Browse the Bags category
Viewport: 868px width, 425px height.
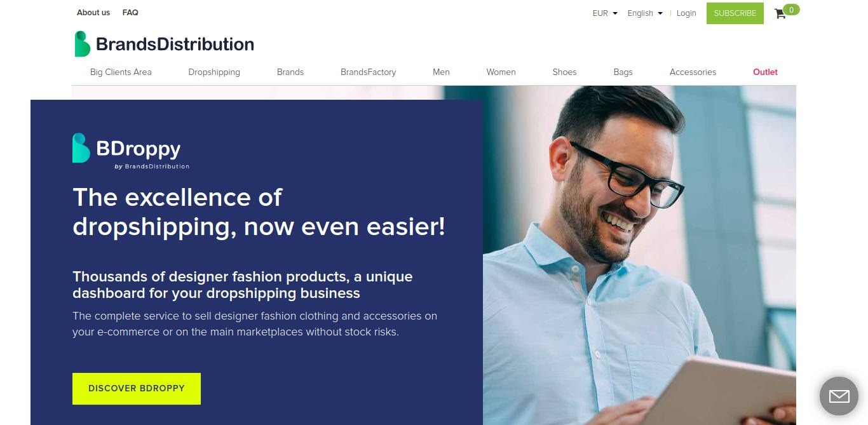(x=623, y=72)
